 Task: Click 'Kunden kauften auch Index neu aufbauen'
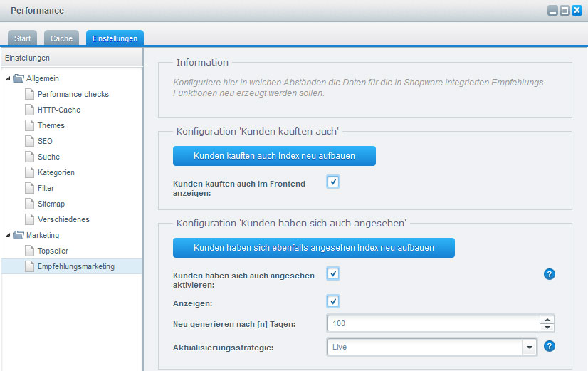click(274, 156)
